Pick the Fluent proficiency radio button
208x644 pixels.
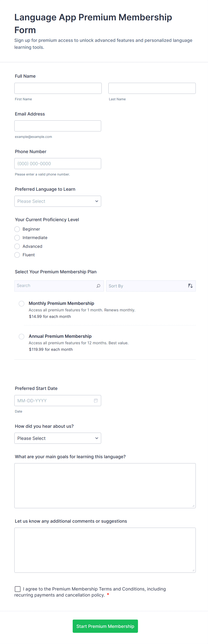17,255
